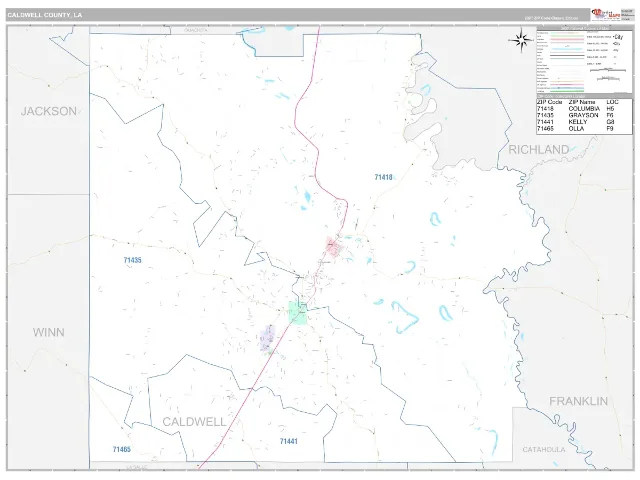The height and width of the screenshot is (480, 640).
Task: Click the CALDWELL county label on map
Action: tap(194, 422)
